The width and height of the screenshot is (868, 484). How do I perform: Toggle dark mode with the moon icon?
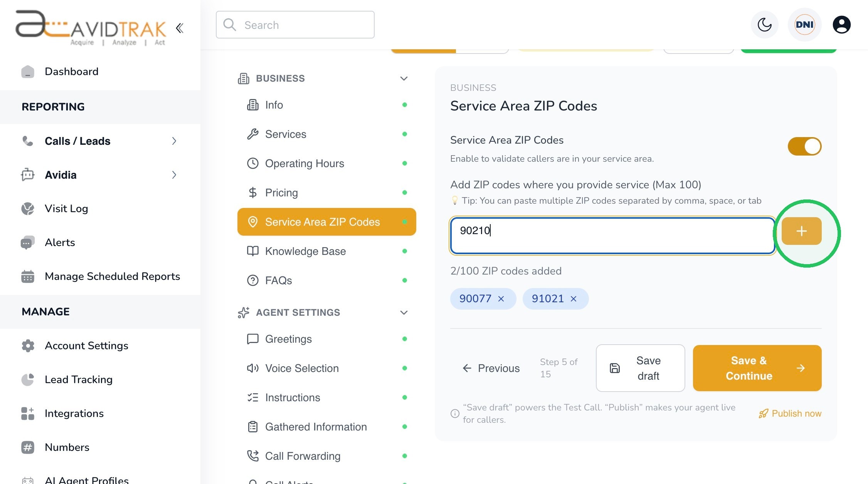[x=764, y=25]
